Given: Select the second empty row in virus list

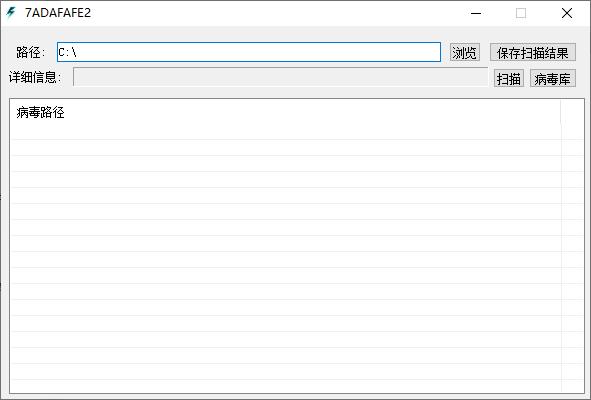Looking at the screenshot, I should tap(285, 148).
